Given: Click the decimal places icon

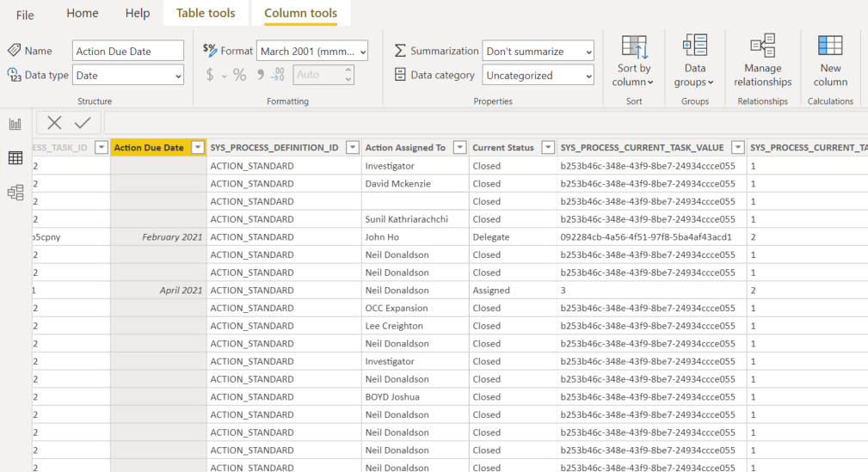Looking at the screenshot, I should [x=278, y=75].
